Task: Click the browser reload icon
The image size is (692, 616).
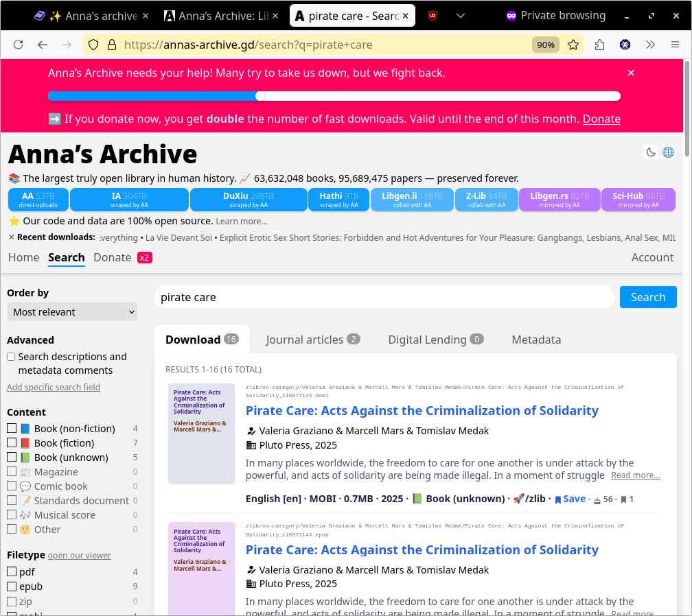Action: point(19,45)
